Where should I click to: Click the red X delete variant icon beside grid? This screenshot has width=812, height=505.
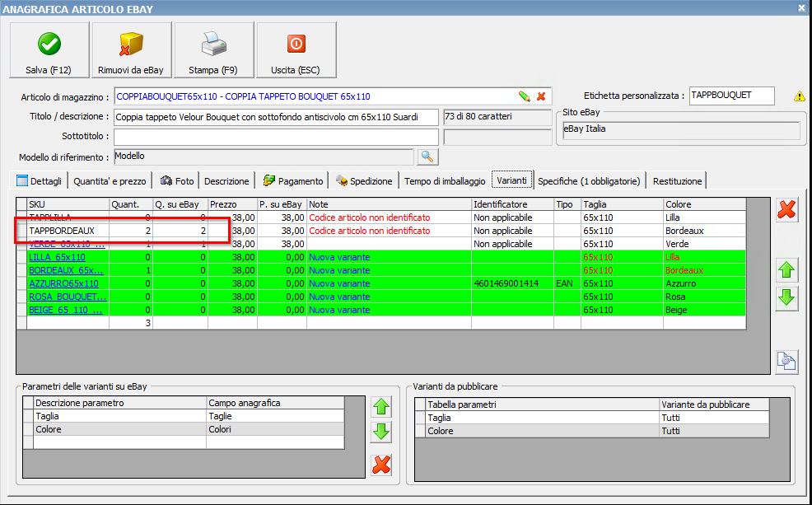pos(786,210)
